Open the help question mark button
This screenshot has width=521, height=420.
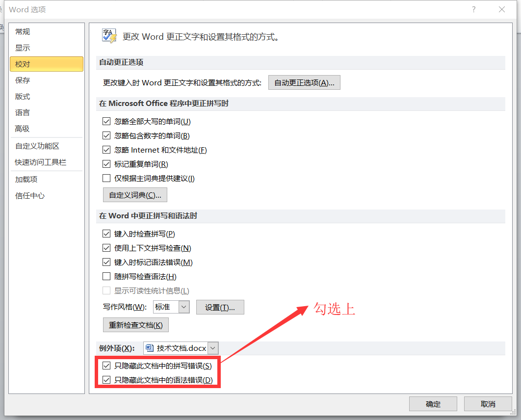point(474,10)
